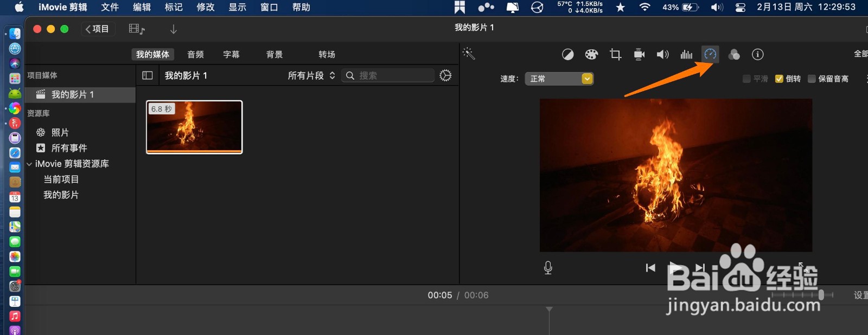Click the speed speedometer icon
868x335 pixels.
(710, 54)
